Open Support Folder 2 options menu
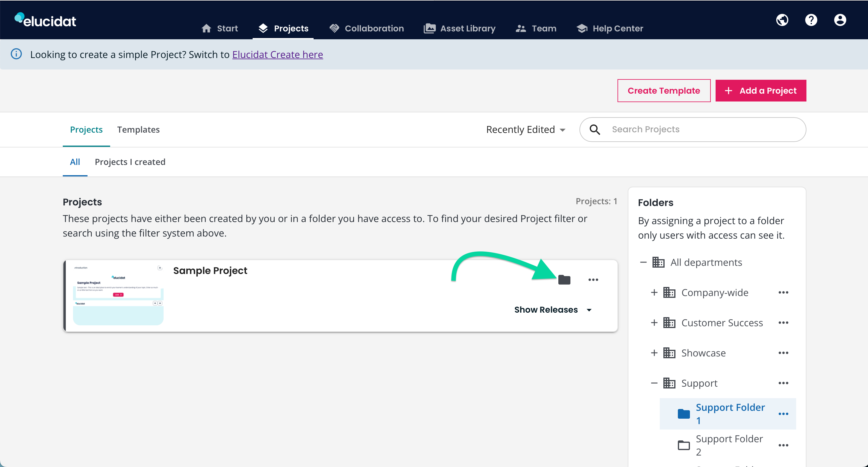 pos(783,445)
